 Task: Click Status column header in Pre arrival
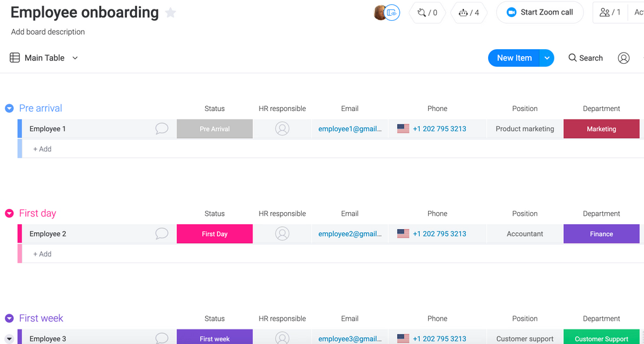click(215, 109)
